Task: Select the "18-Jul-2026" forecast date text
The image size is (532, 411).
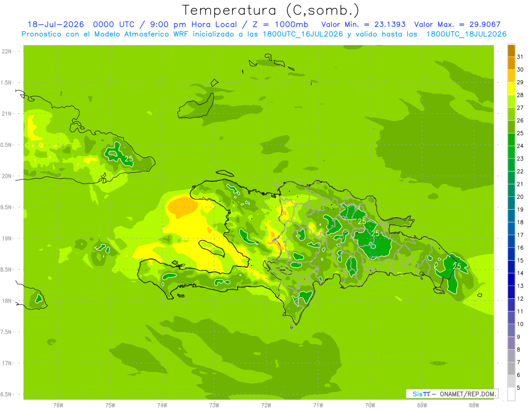Action: pos(56,24)
